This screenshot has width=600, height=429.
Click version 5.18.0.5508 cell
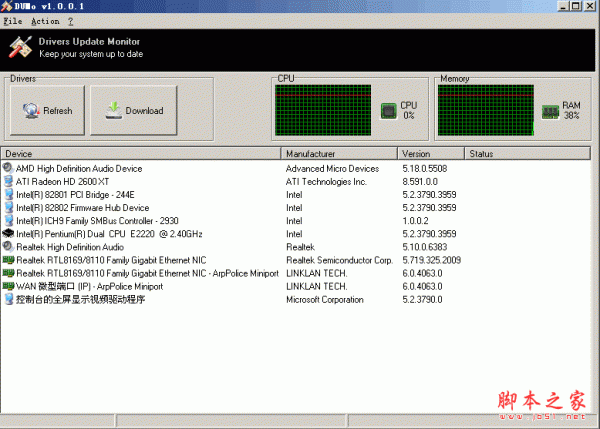(425, 168)
